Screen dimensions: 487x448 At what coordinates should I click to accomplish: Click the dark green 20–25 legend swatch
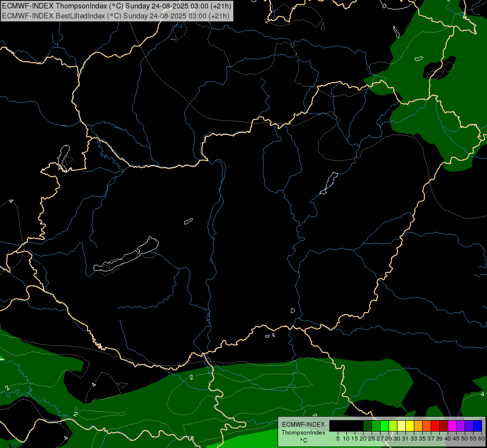(x=368, y=426)
